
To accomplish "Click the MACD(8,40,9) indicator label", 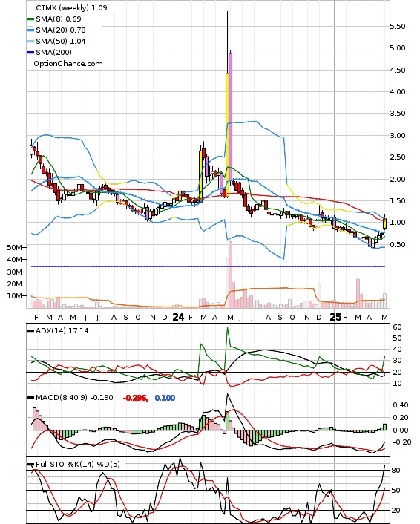I will coord(62,398).
